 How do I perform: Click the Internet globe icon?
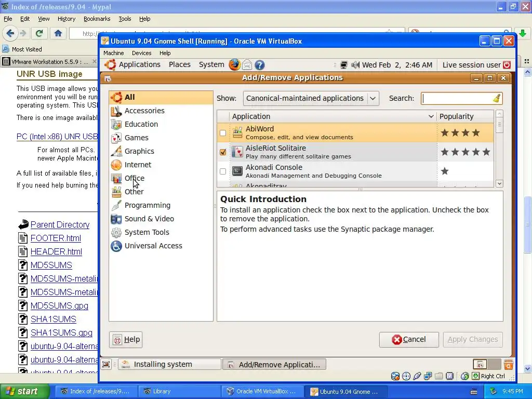point(116,165)
